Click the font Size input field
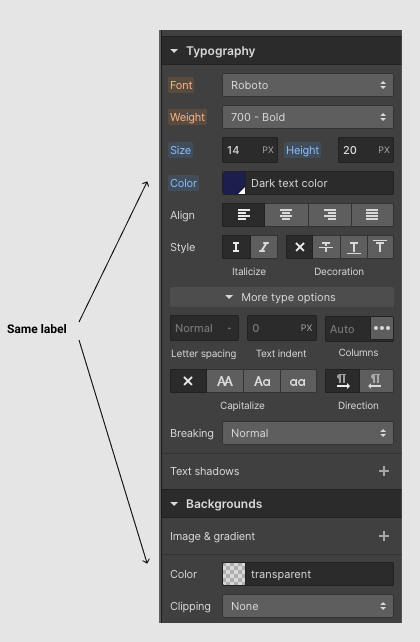This screenshot has width=420, height=642. pos(250,150)
